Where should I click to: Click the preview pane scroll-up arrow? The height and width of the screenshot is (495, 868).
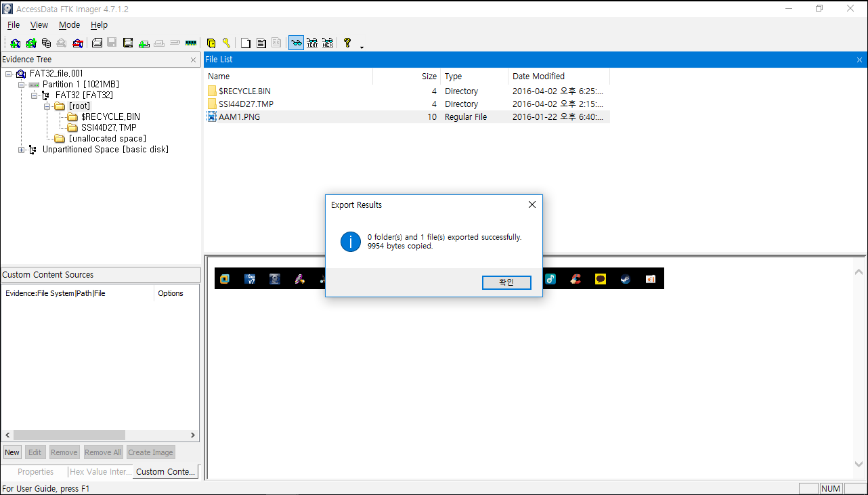(x=859, y=272)
